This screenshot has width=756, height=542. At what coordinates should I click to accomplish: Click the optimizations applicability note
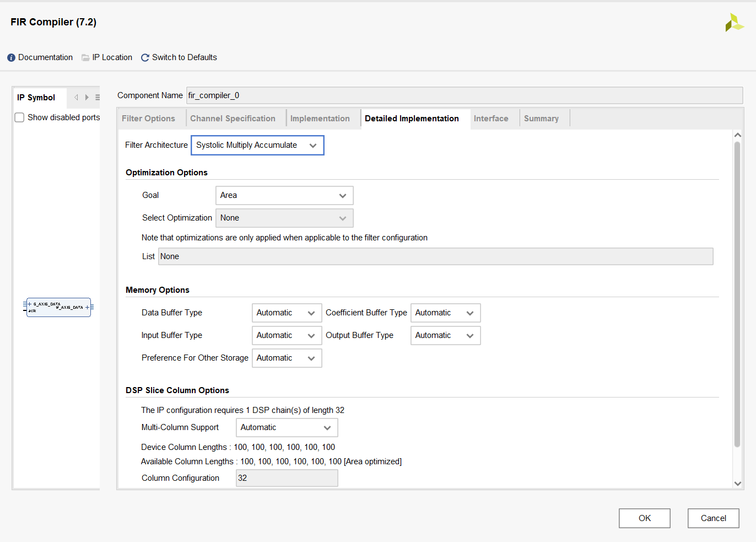284,238
